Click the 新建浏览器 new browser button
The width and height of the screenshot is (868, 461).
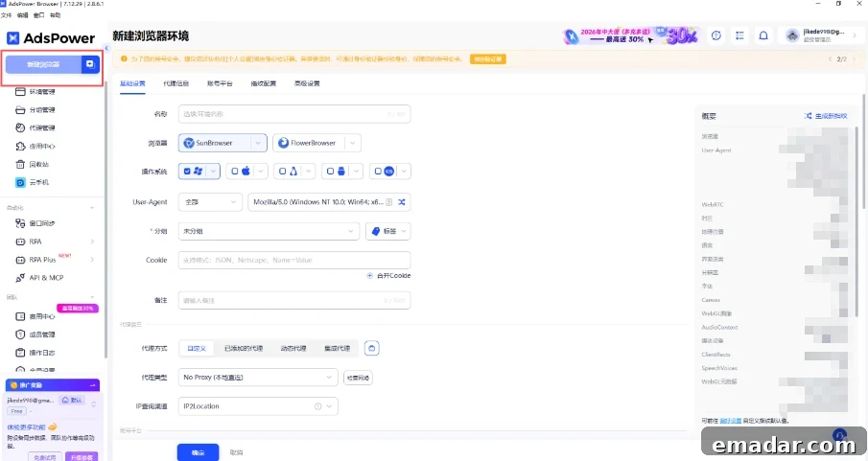point(43,64)
